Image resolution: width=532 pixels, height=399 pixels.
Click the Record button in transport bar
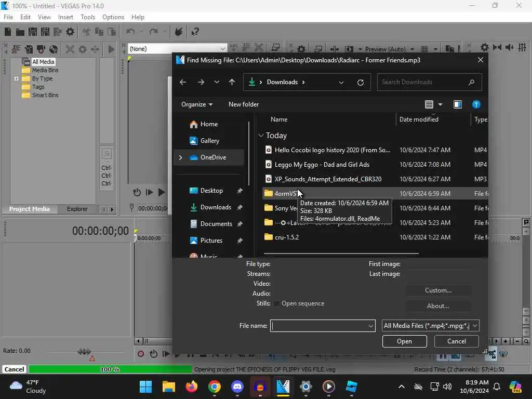pyautogui.click(x=141, y=354)
